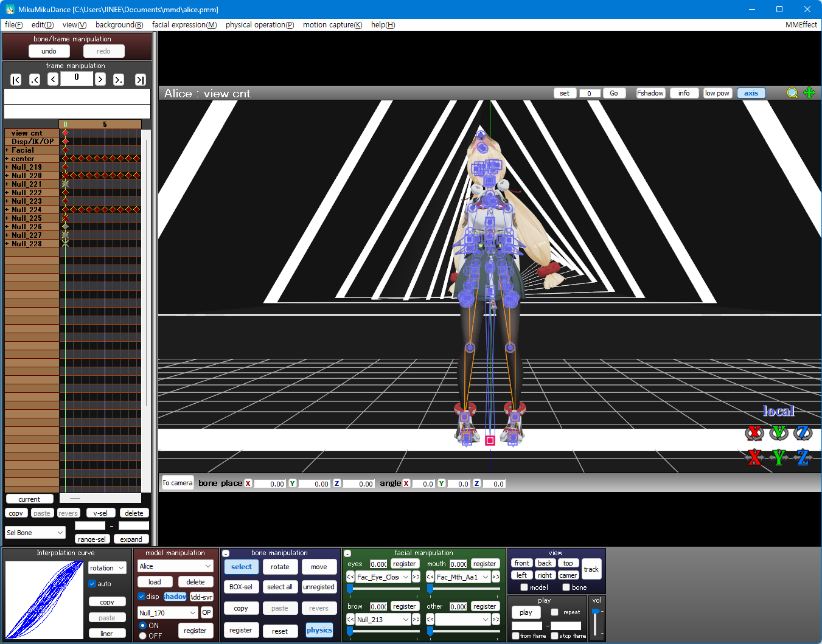Next eyes morph arrow button
Image resolution: width=822 pixels, height=644 pixels.
tap(416, 576)
